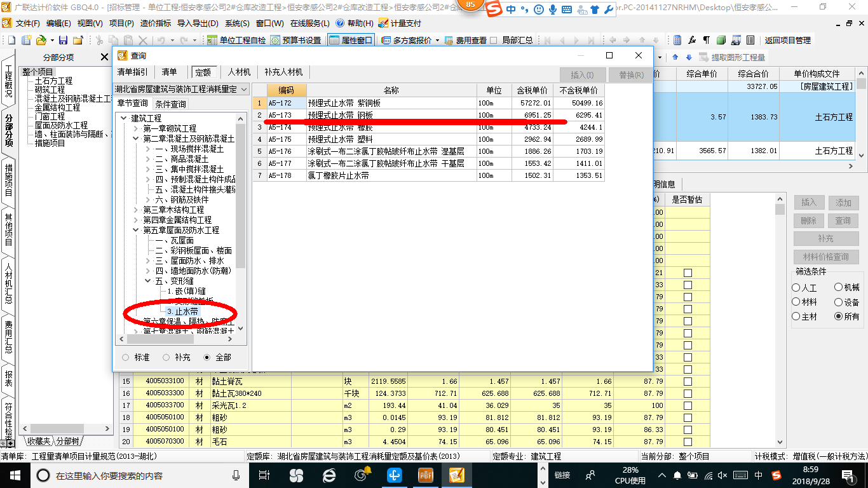Expand 三、屋面防水、排水 tree node

click(x=147, y=261)
